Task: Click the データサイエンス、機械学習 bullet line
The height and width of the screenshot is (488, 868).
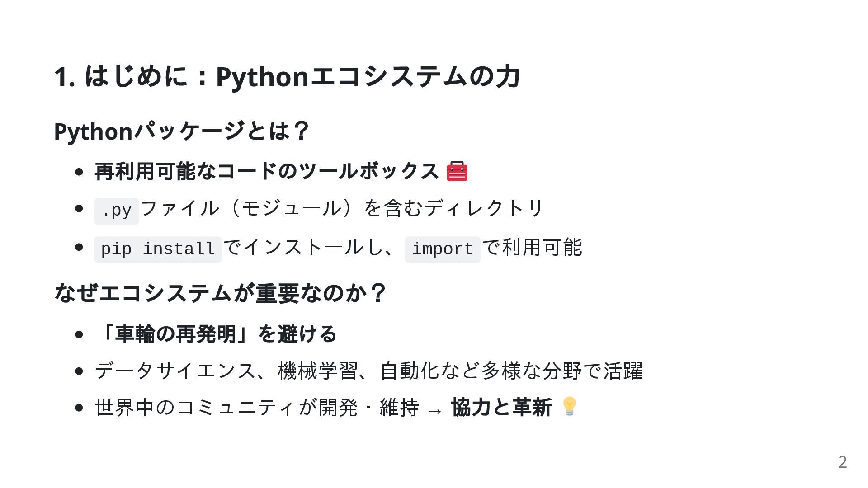Action: 368,371
